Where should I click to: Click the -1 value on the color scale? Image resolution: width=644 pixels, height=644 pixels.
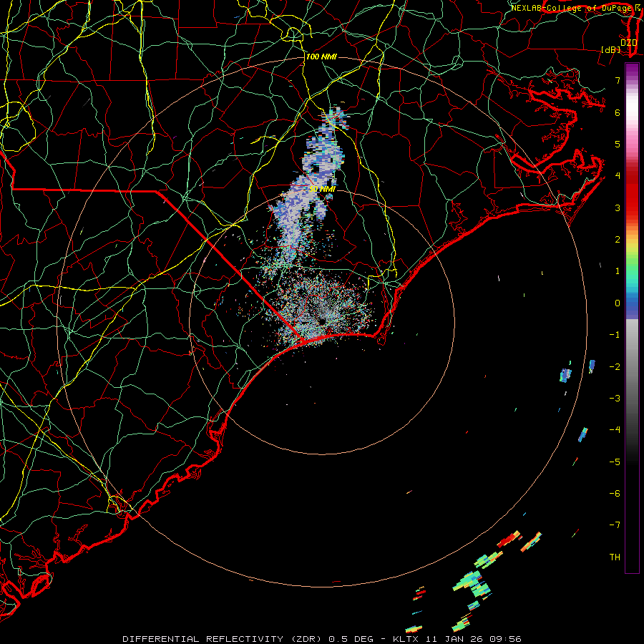[615, 335]
